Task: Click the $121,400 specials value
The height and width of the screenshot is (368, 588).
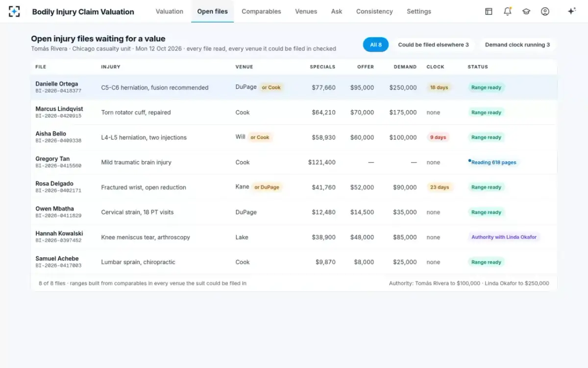Action: [x=322, y=162]
